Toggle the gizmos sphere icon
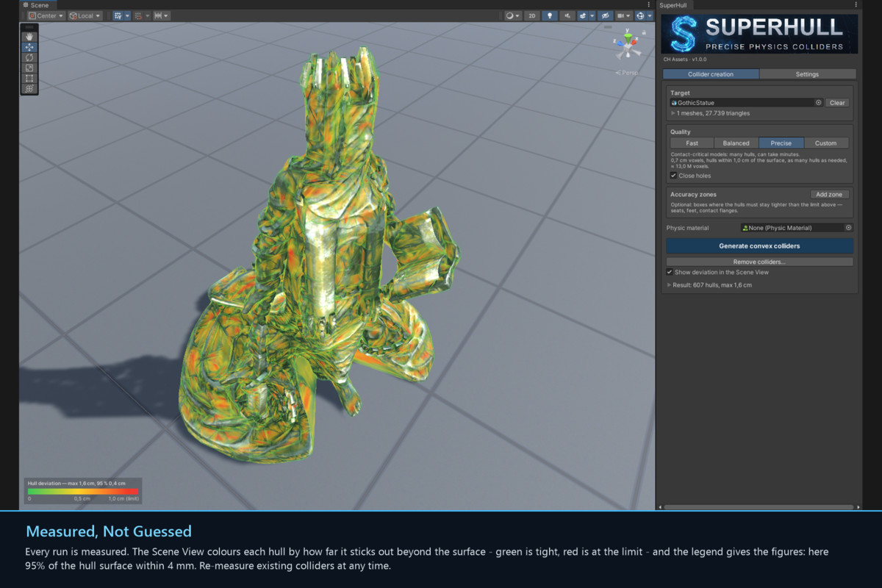This screenshot has height=588, width=882. [x=641, y=15]
